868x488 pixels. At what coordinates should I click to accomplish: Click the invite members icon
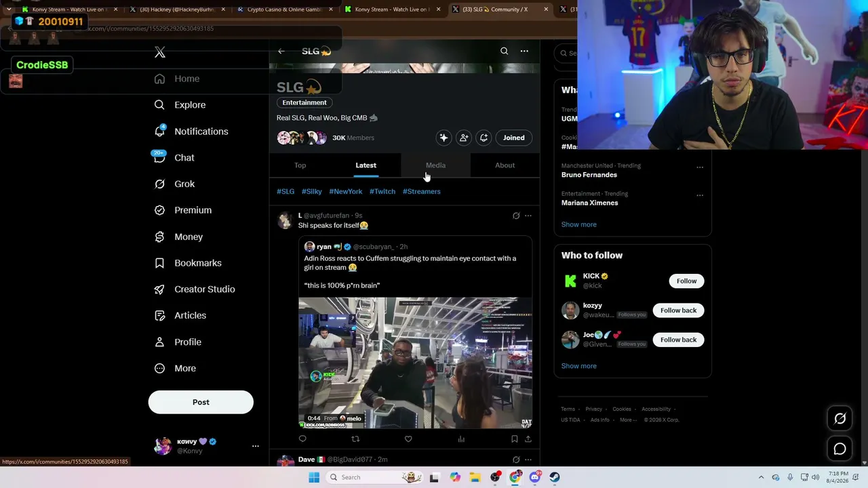[x=464, y=138]
